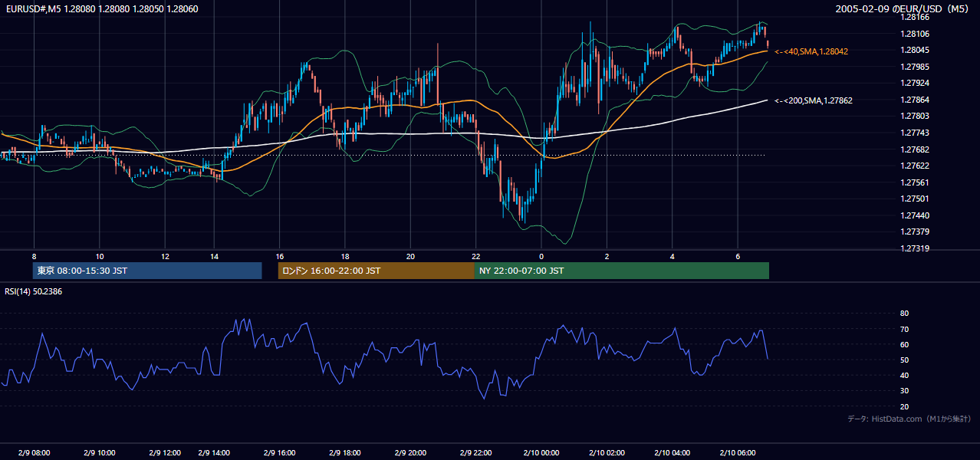Click price axis value 1.28045
The height and width of the screenshot is (460, 980).
point(914,50)
